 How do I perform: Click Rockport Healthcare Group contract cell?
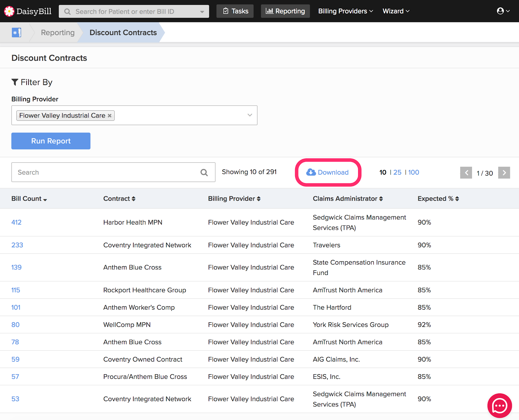tap(145, 290)
